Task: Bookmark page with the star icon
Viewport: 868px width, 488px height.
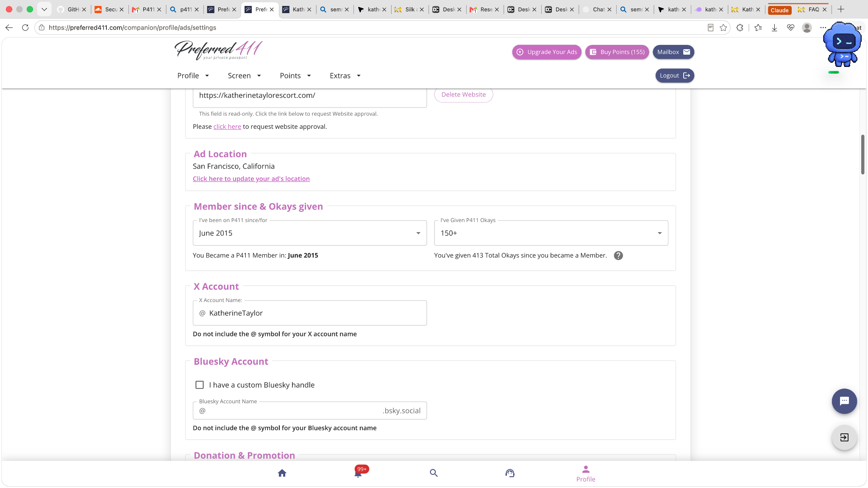Action: 723,28
